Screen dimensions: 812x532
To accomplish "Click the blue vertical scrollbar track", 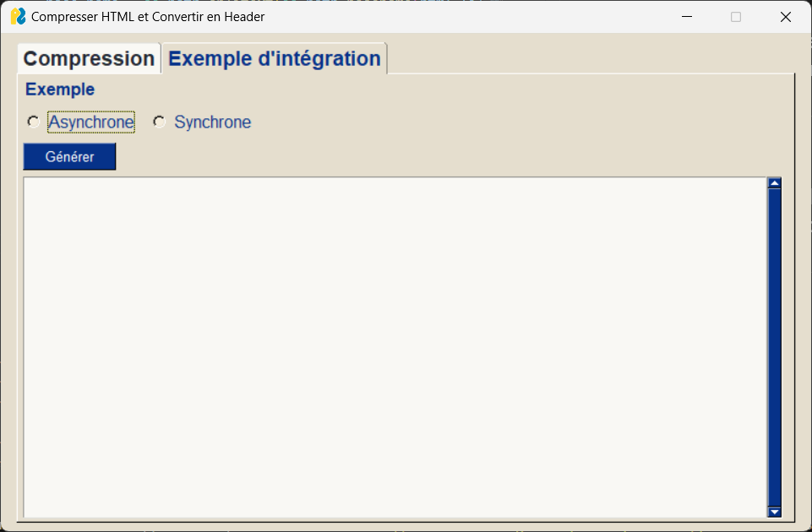I will coord(774,347).
